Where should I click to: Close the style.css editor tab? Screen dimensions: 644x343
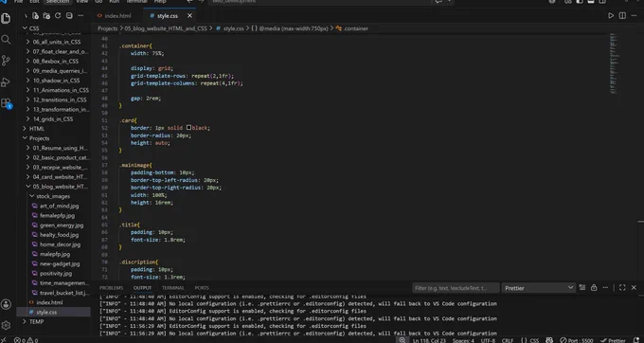click(x=189, y=15)
